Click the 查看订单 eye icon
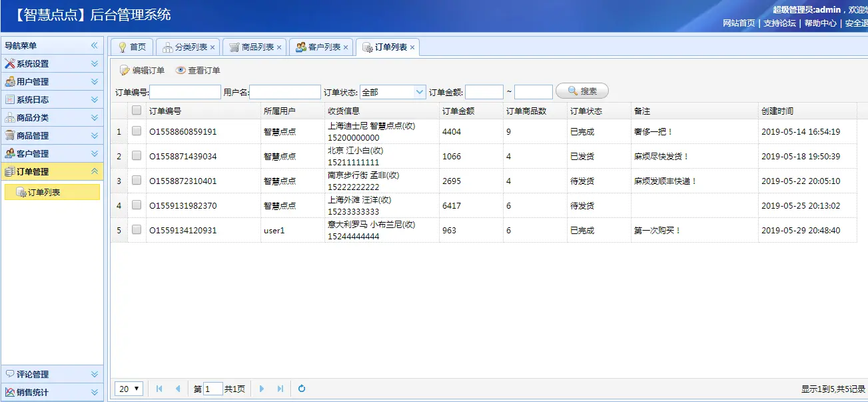 coord(181,70)
